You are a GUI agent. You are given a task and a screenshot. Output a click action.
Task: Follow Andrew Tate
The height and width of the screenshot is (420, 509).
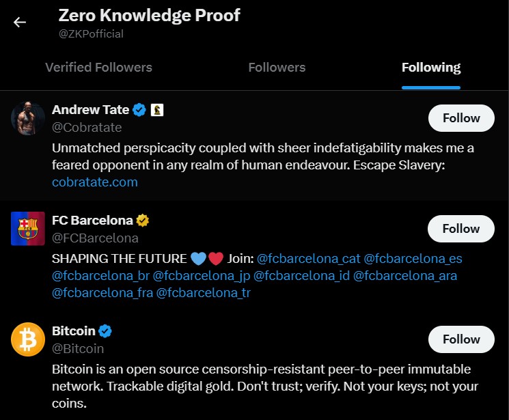[461, 118]
